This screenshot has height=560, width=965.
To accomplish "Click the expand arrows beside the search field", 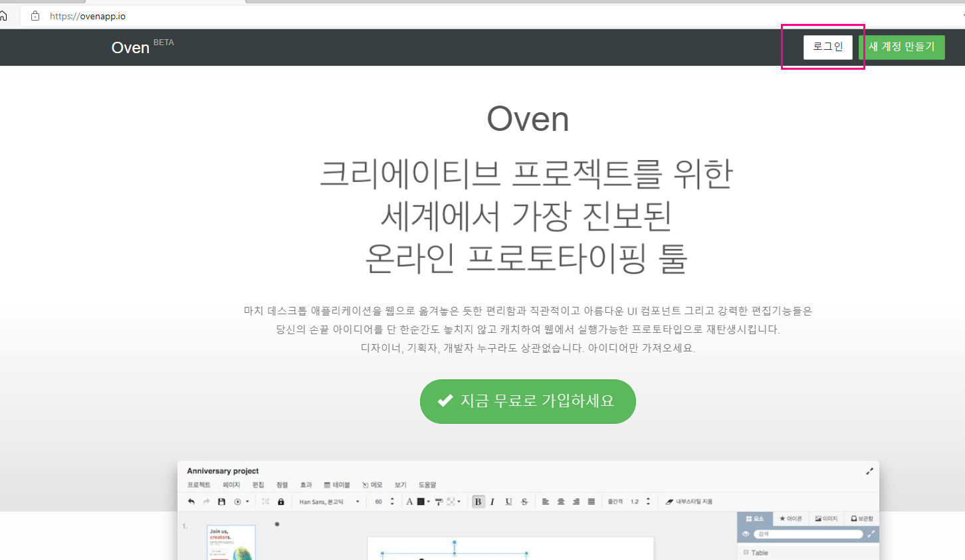I will tap(871, 534).
